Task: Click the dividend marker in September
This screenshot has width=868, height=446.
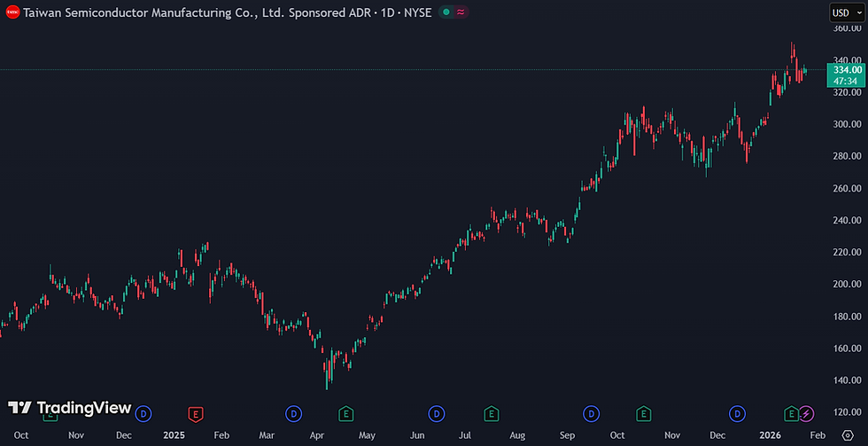Action: tap(592, 413)
